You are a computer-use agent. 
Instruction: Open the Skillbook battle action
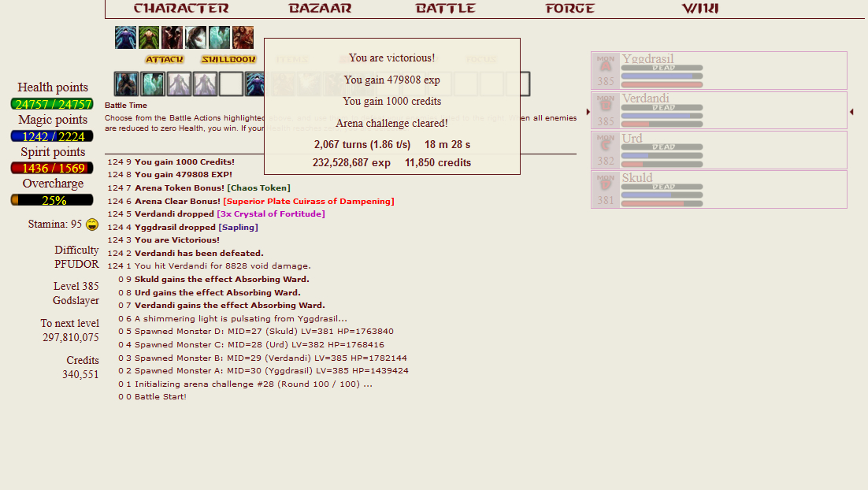tap(228, 59)
